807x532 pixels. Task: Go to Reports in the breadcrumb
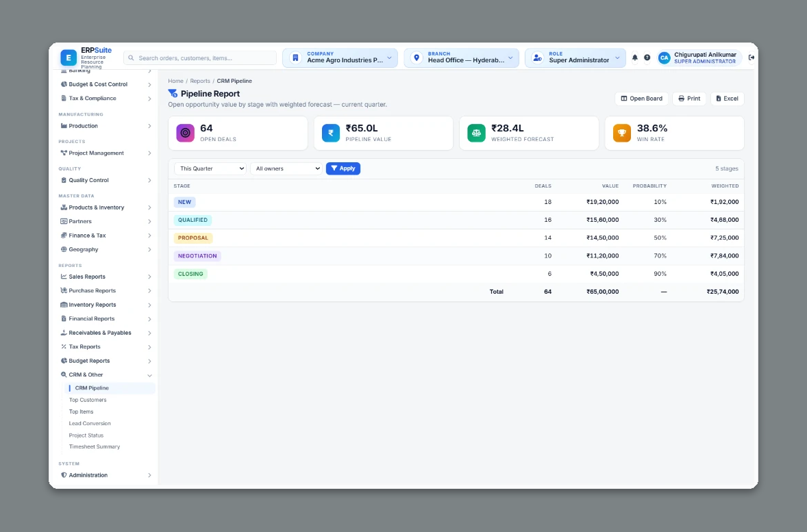199,81
